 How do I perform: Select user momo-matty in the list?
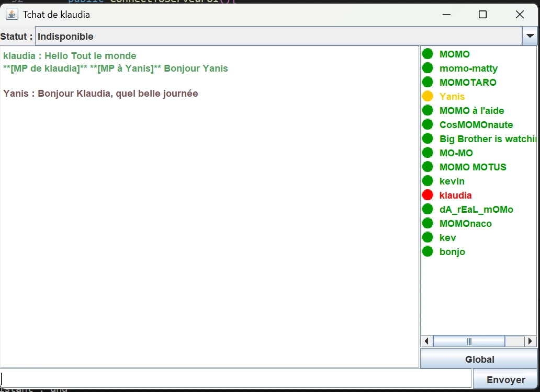pos(468,68)
